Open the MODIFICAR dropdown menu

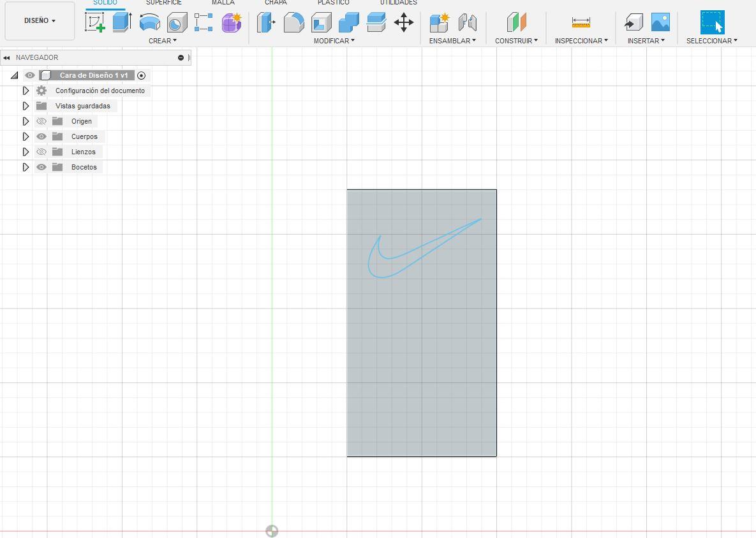click(334, 41)
